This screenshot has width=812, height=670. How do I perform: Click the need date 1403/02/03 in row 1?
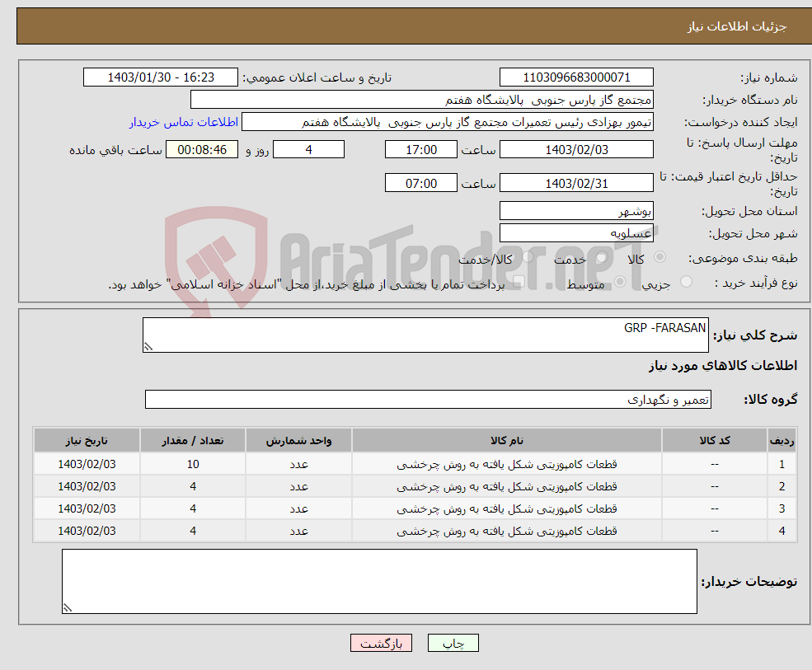pos(87,465)
